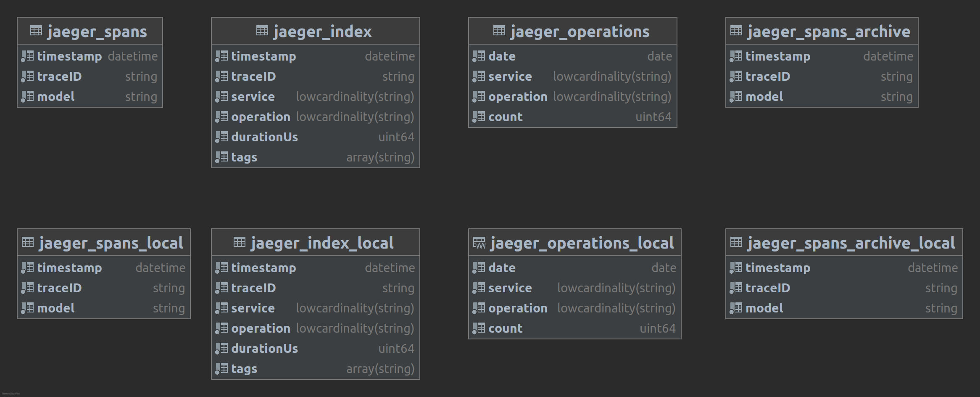The width and height of the screenshot is (980, 397).
Task: Click the jaeger_index_local table header icon
Action: (240, 242)
